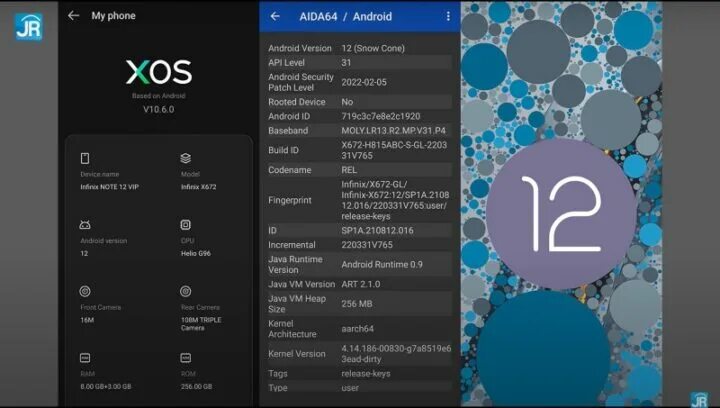Viewport: 720px width, 408px height.
Task: Tap the Front Camera icon
Action: pyautogui.click(x=85, y=291)
